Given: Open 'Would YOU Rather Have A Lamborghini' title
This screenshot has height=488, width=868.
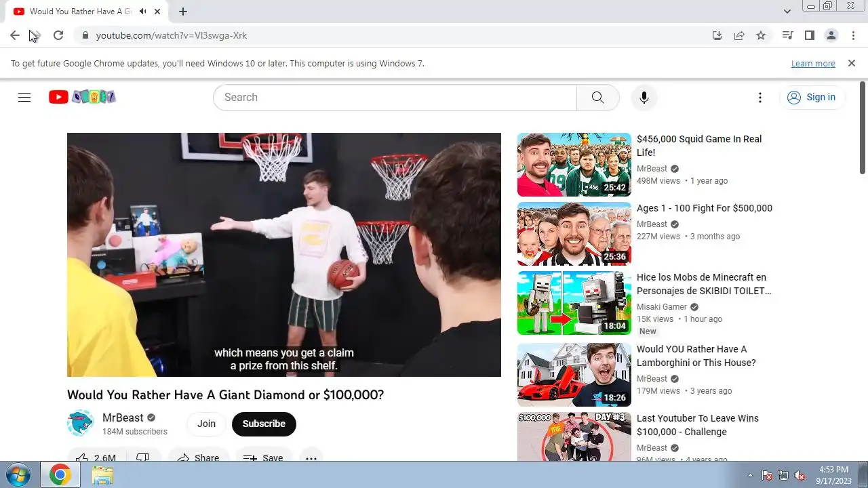Looking at the screenshot, I should pos(696,356).
